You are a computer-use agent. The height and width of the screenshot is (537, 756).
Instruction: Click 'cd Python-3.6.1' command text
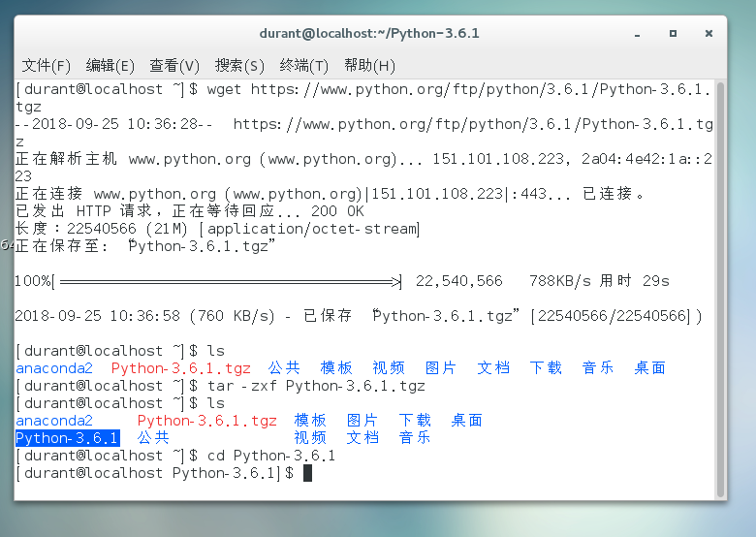point(271,456)
